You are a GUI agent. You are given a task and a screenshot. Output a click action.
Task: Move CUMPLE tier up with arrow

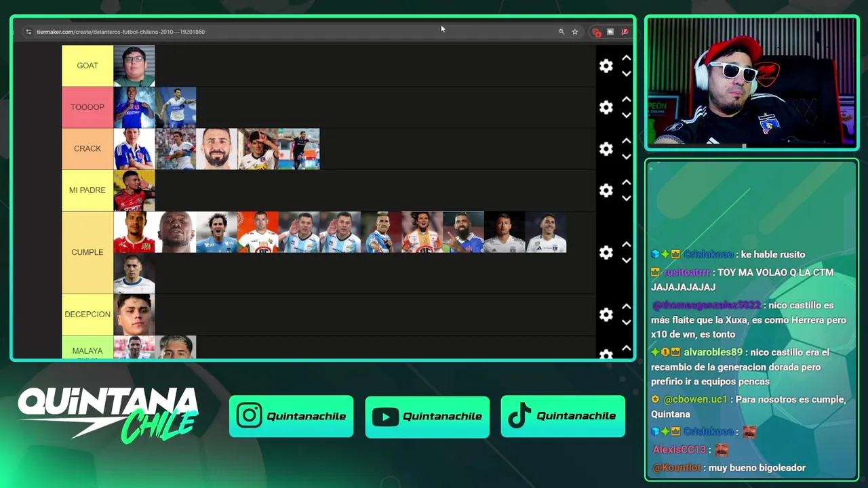627,245
